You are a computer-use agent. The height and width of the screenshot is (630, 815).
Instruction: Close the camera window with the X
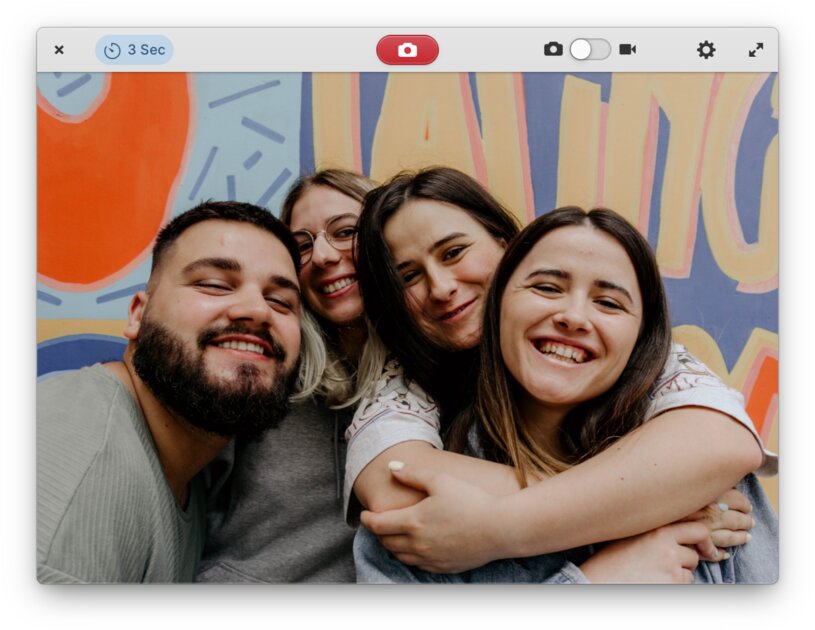coord(59,50)
